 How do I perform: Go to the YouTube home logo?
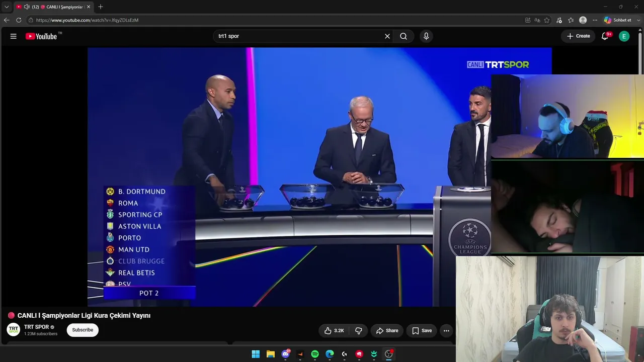click(x=41, y=36)
